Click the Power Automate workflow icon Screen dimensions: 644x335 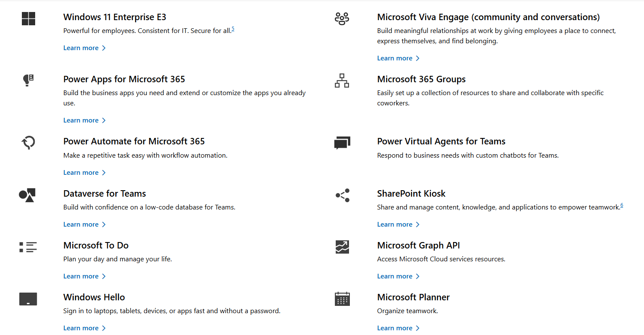28,143
